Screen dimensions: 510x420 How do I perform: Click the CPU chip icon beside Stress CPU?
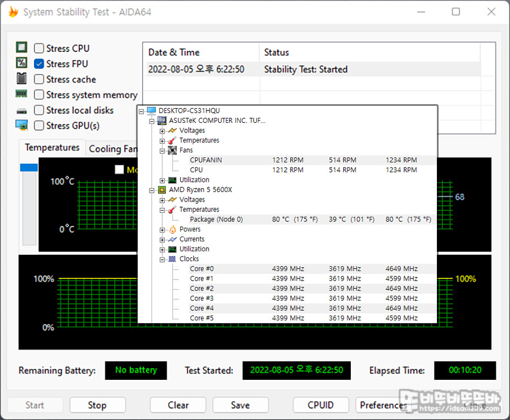(22, 48)
